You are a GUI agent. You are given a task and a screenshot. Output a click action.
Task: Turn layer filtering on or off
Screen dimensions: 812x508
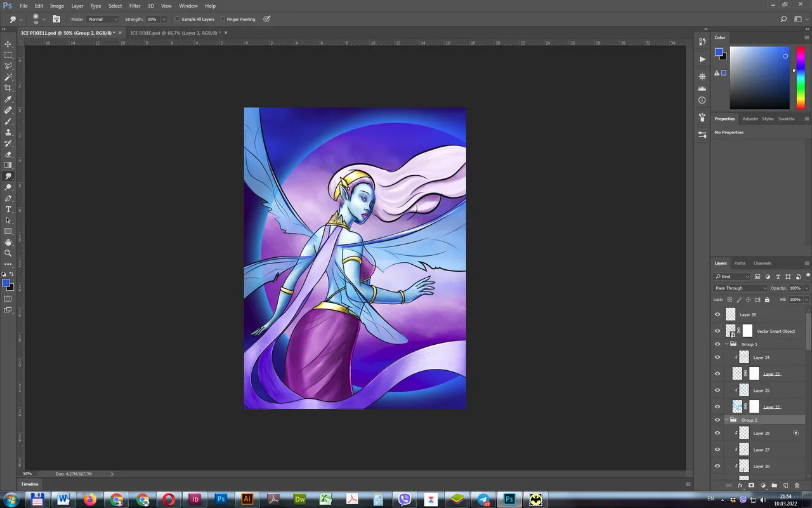pyautogui.click(x=808, y=277)
